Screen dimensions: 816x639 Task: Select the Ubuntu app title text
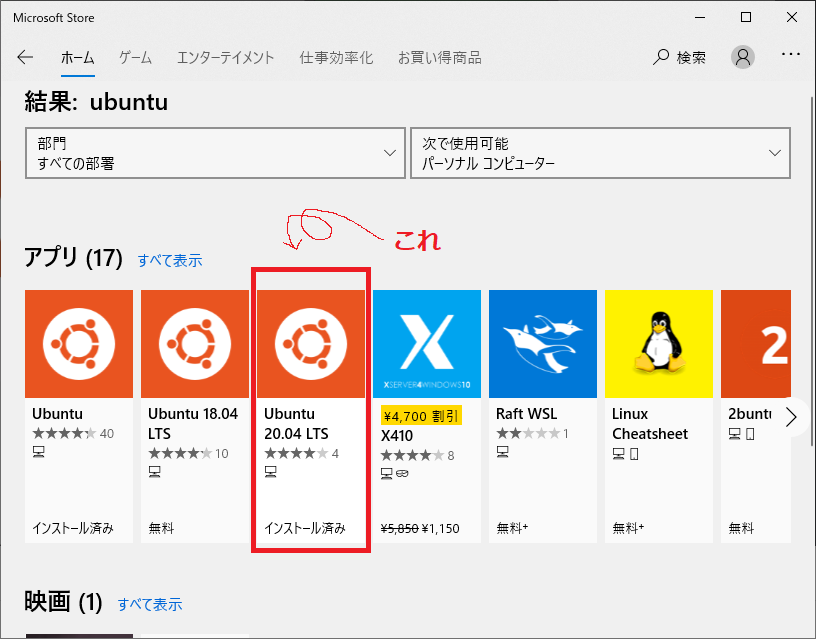(x=57, y=414)
